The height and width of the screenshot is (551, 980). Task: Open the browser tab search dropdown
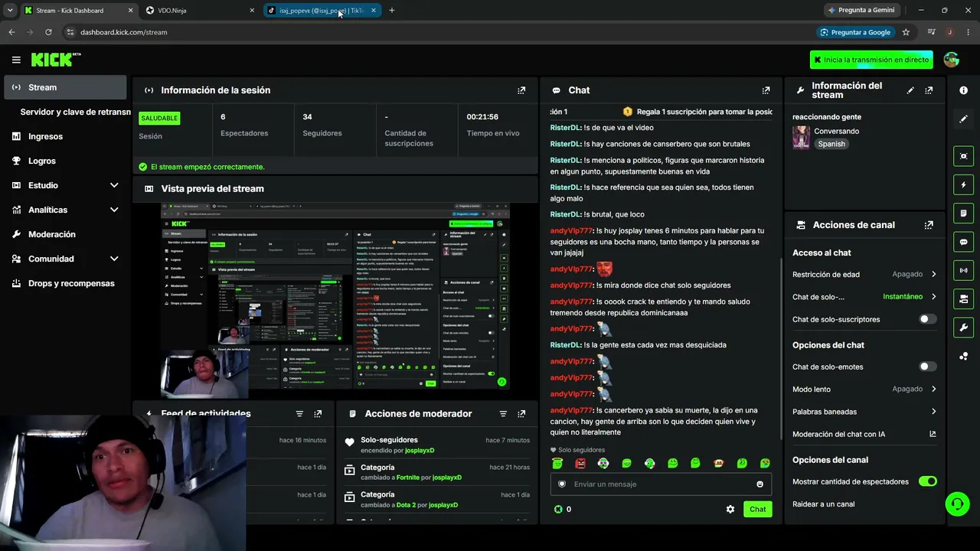point(10,11)
